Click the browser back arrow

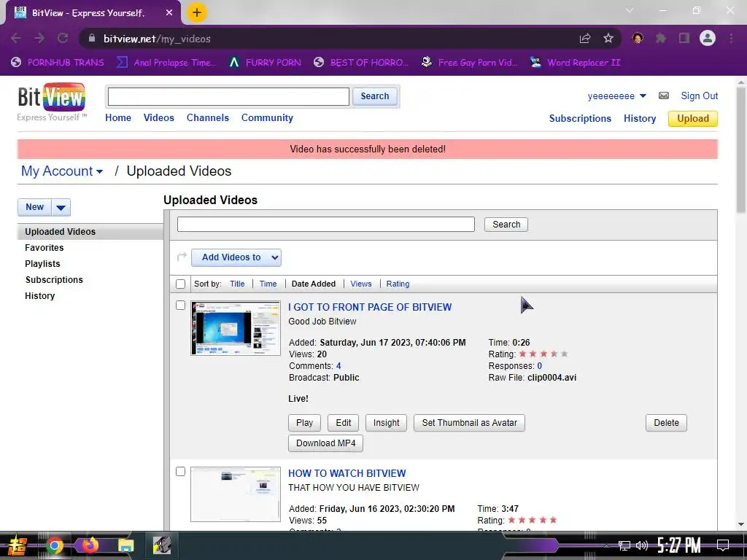coord(16,39)
